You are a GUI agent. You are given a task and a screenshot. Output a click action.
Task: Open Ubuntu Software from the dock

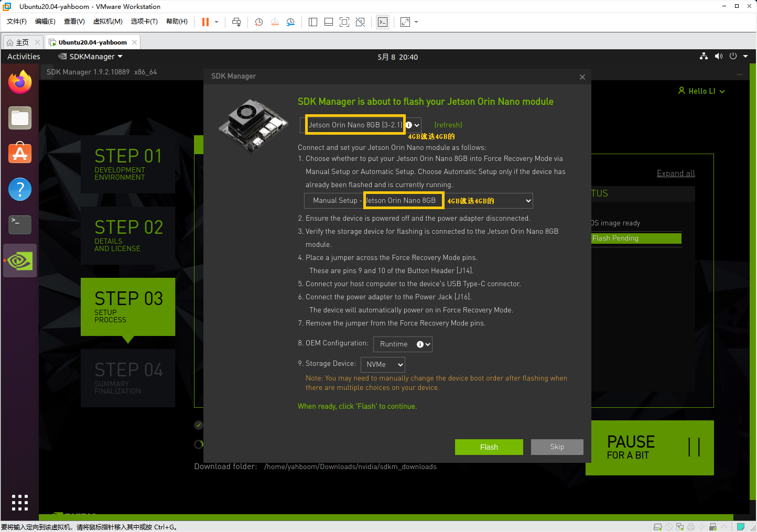click(20, 154)
